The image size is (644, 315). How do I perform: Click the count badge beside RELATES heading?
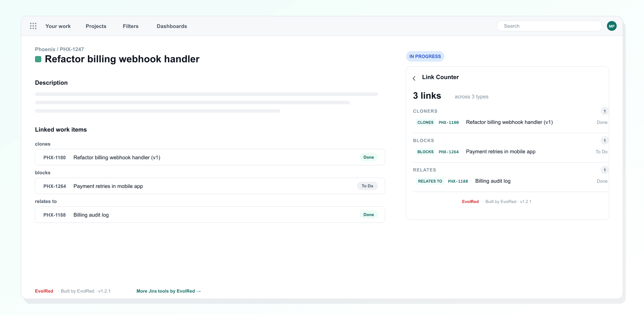click(604, 170)
